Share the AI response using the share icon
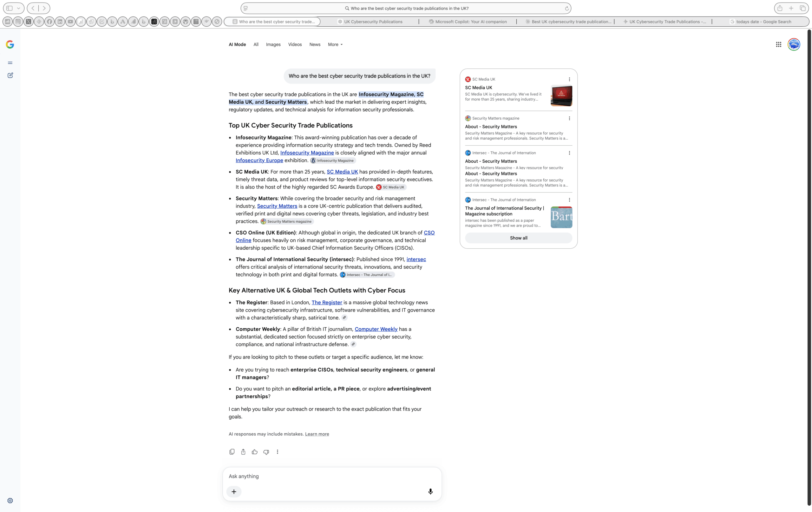Viewport: 812px width, 512px height. (x=243, y=452)
